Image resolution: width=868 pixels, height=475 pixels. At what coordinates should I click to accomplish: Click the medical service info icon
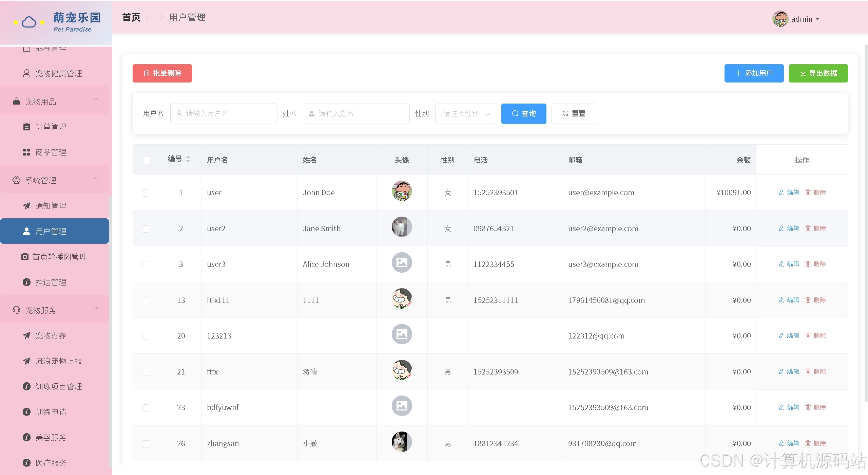tap(26, 463)
